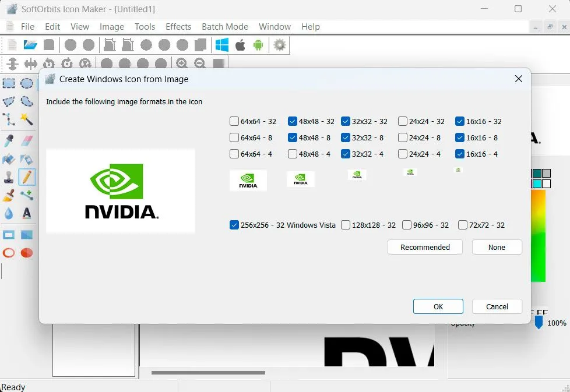The height and width of the screenshot is (392, 570).
Task: Check the 72x72 - 32 format
Action: pos(462,225)
